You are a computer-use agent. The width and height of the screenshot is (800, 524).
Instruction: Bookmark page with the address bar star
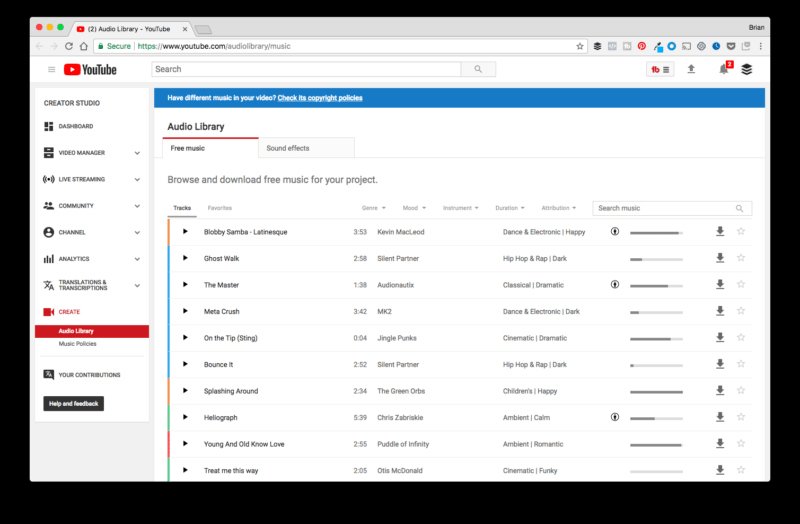coord(580,46)
